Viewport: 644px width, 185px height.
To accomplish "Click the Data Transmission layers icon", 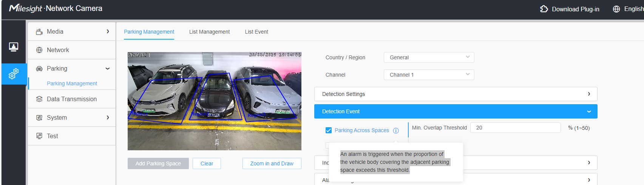I will point(39,99).
